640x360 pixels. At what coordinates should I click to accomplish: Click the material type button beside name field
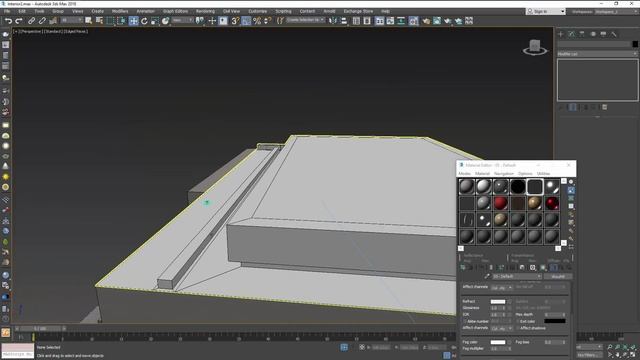[558, 276]
